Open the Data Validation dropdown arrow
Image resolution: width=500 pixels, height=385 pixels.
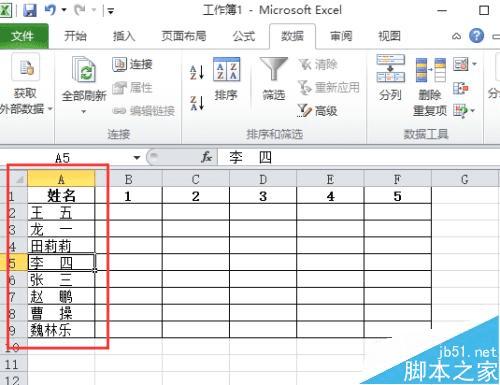click(x=474, y=64)
